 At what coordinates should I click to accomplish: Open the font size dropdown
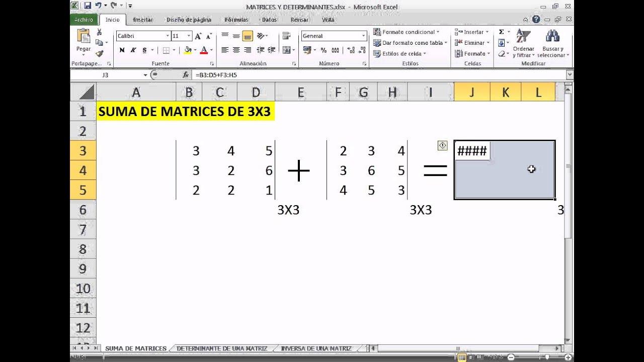point(189,36)
